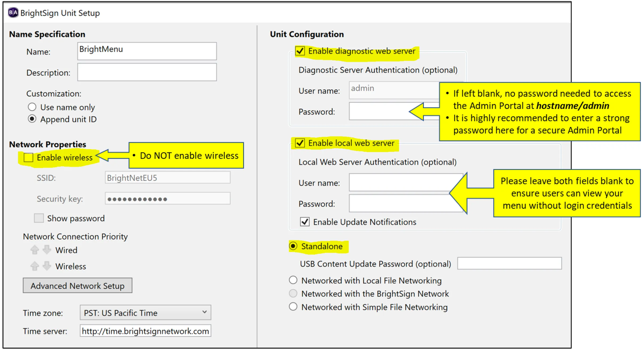The height and width of the screenshot is (351, 644).
Task: Click 'Local Web Server Authentication (optional)' text
Action: [378, 162]
